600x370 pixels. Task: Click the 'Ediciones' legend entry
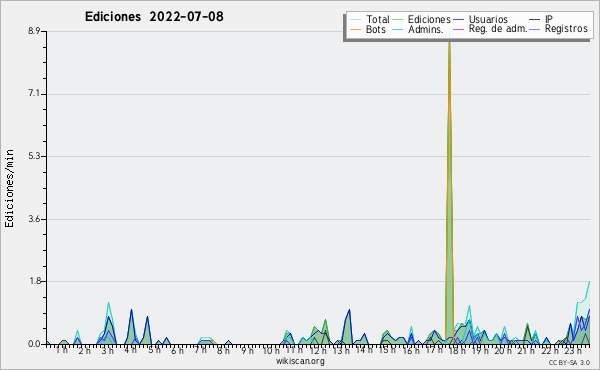[x=429, y=19]
